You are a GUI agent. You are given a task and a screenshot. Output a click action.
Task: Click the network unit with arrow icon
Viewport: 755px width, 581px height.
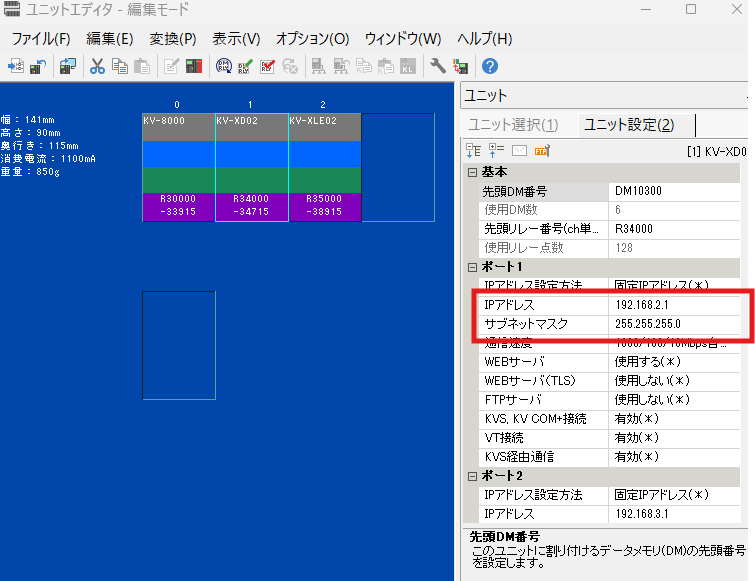341,66
